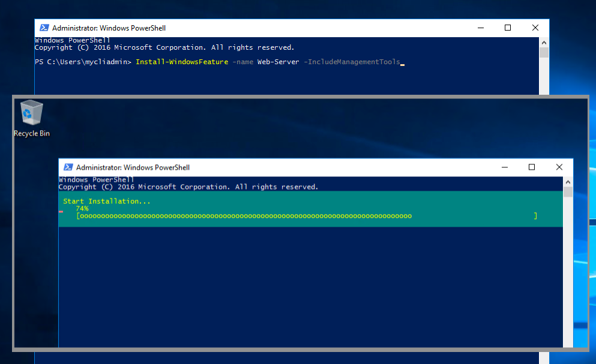This screenshot has width=596, height=364.
Task: Maximize the front PowerShell window showing installation
Action: pyautogui.click(x=531, y=167)
